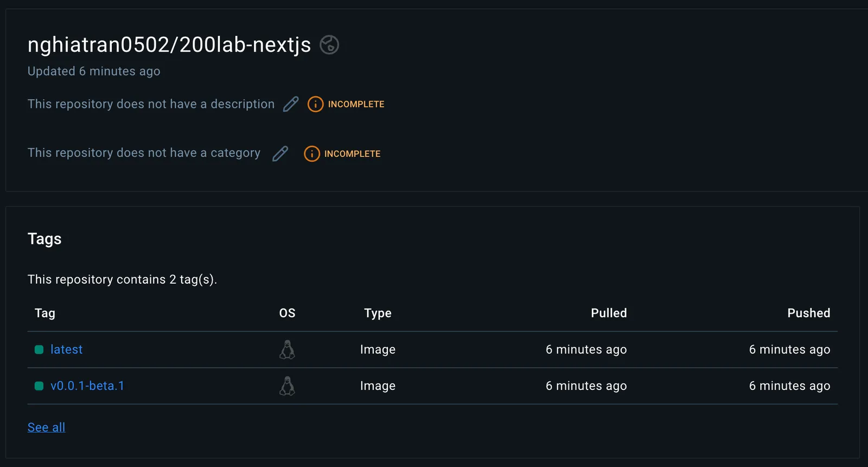Open the v0.0.1-beta.1 tag link

tap(87, 386)
